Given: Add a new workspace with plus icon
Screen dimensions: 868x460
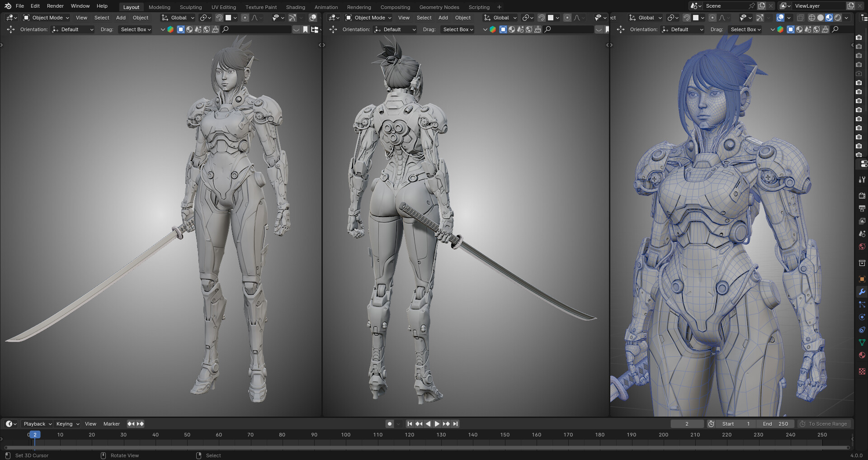Looking at the screenshot, I should [499, 7].
